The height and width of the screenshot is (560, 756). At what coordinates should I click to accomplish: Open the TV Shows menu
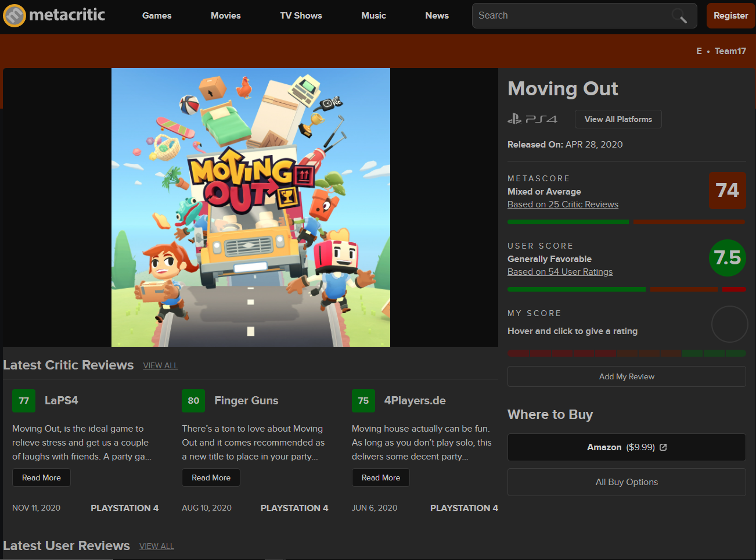click(301, 16)
